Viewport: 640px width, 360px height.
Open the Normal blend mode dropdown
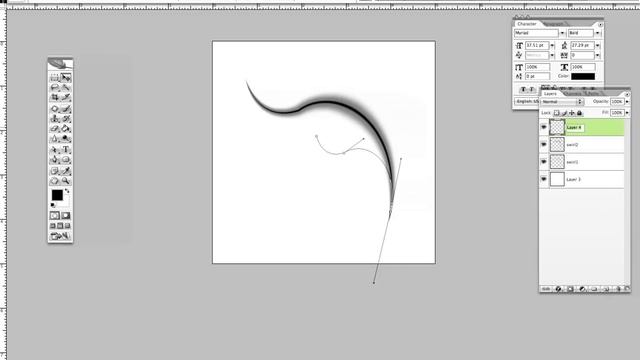562,102
